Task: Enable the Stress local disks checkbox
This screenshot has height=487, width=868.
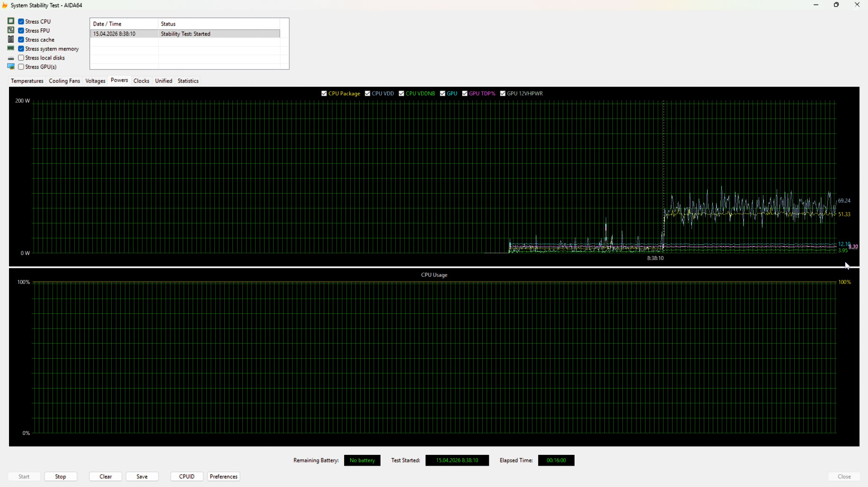Action: 21,58
